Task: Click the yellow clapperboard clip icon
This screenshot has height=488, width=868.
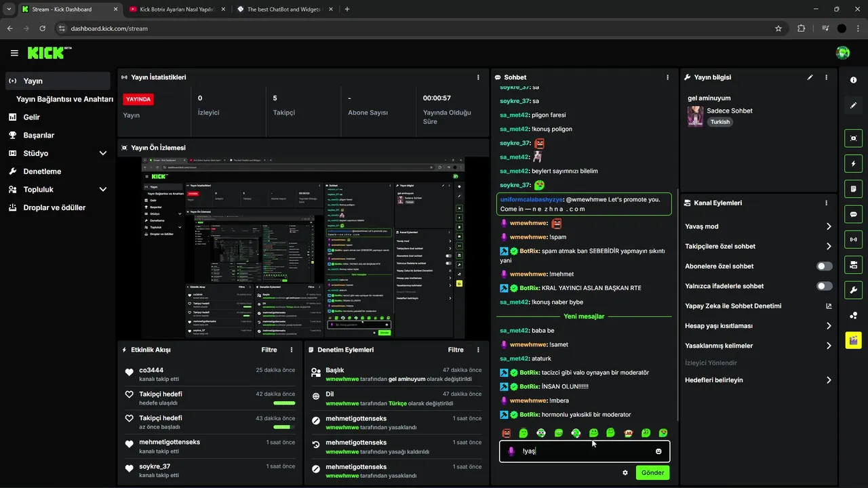Action: [853, 340]
